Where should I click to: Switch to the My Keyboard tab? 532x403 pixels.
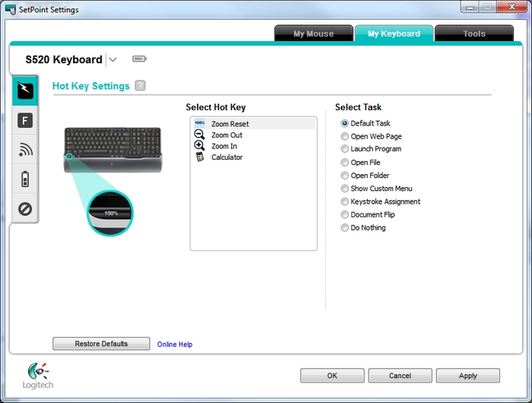[394, 33]
